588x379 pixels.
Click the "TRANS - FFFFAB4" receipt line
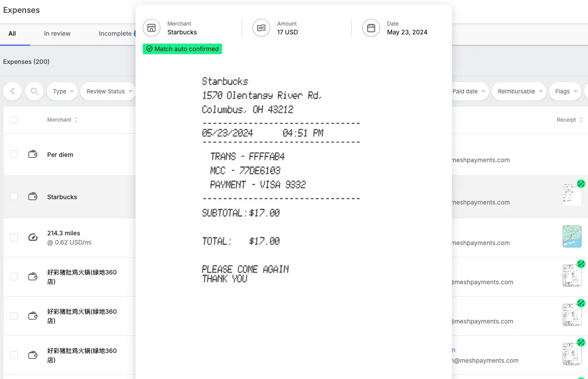tap(247, 156)
